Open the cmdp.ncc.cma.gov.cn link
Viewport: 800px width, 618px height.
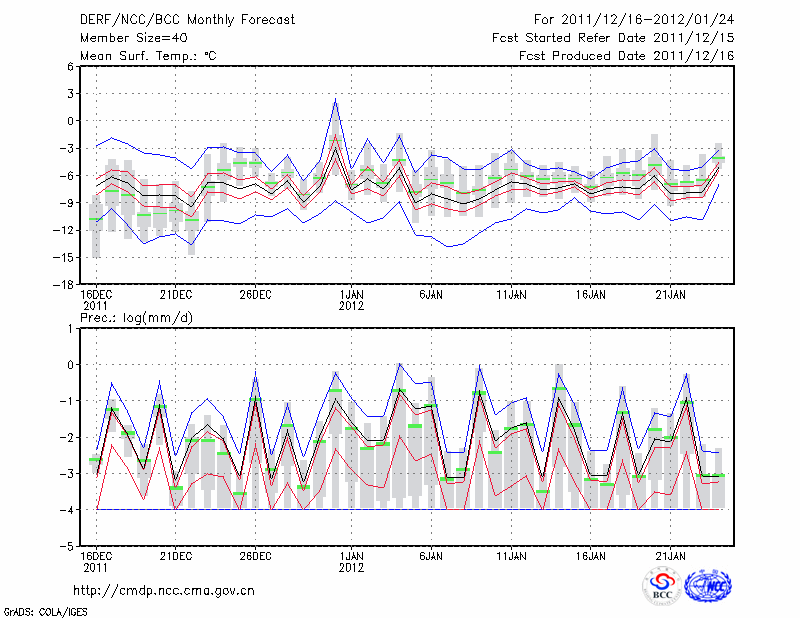(x=165, y=590)
